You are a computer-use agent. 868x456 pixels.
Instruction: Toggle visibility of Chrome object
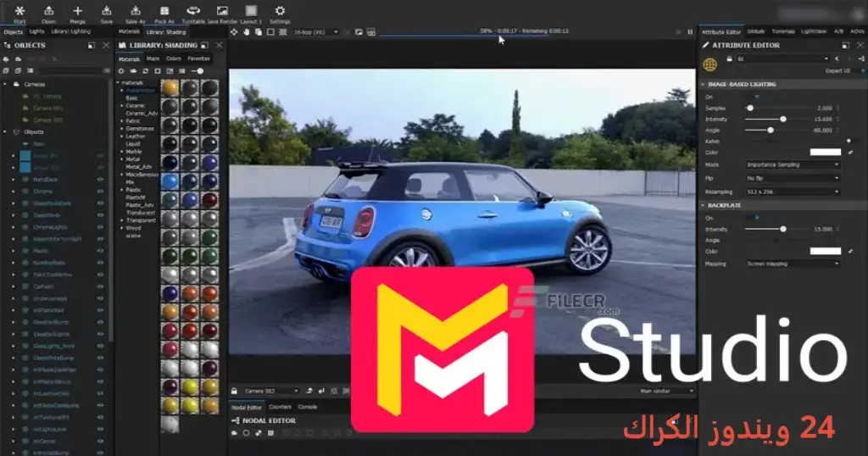[100, 192]
